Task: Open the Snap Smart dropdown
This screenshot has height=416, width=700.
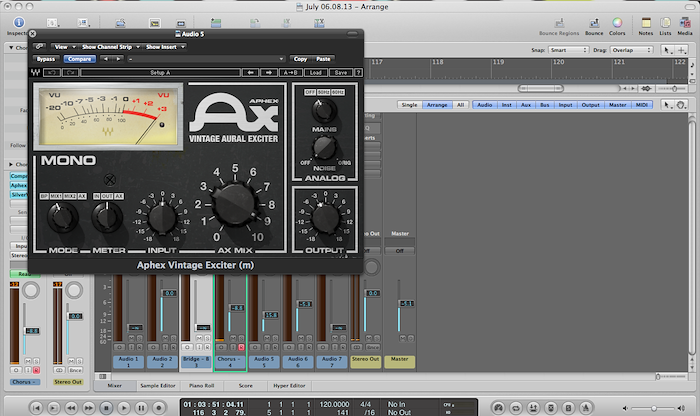Action: click(x=568, y=50)
